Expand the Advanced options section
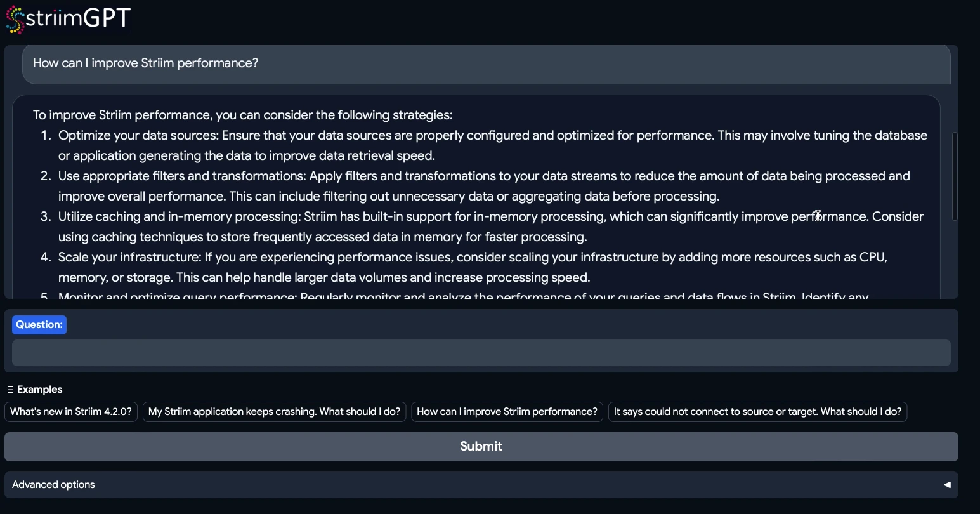This screenshot has height=514, width=980. pos(53,485)
